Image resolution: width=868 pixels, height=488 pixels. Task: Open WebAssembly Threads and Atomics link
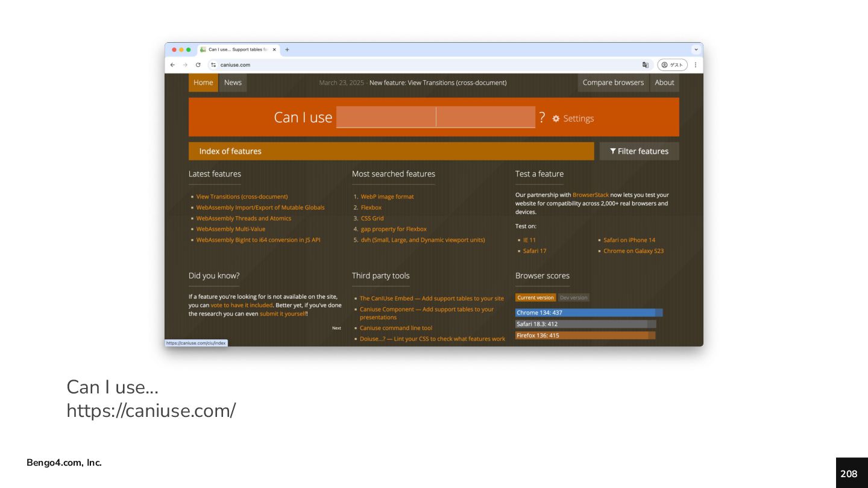point(244,218)
